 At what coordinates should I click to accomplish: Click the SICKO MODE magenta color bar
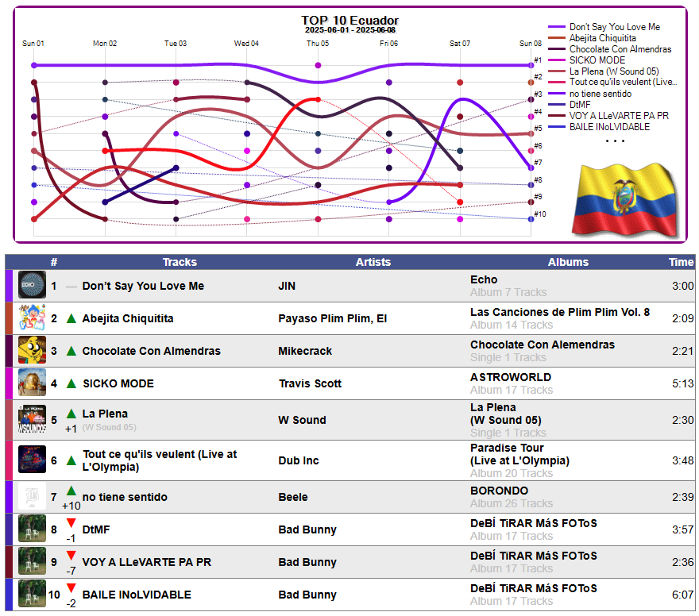pyautogui.click(x=9, y=383)
